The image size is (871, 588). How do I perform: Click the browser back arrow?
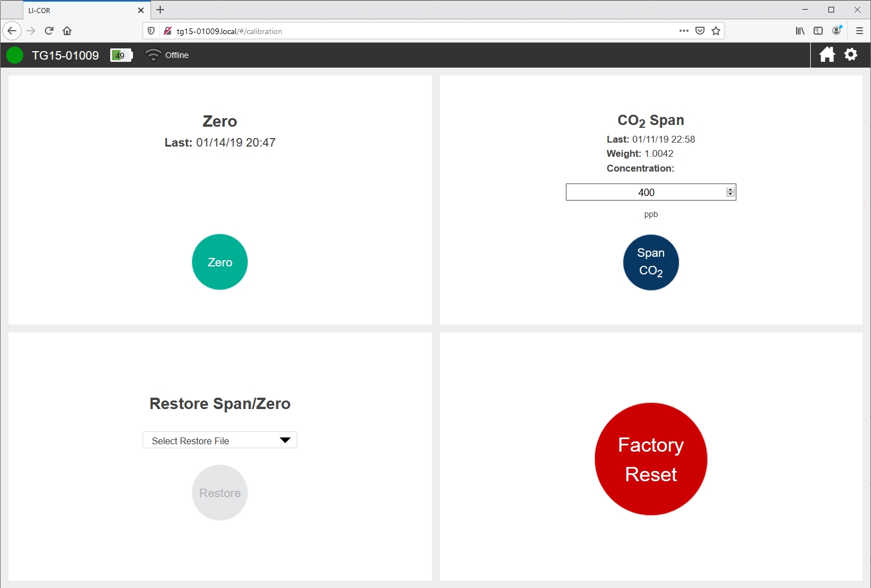pyautogui.click(x=12, y=31)
